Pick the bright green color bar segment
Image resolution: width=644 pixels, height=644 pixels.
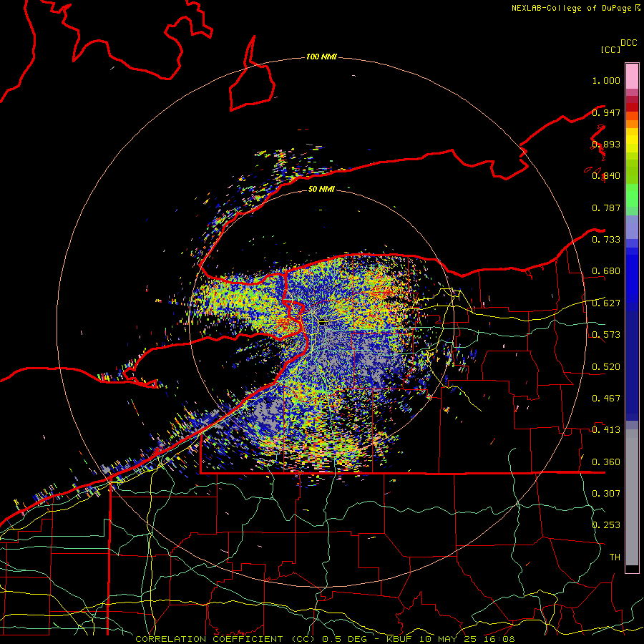[632, 195]
